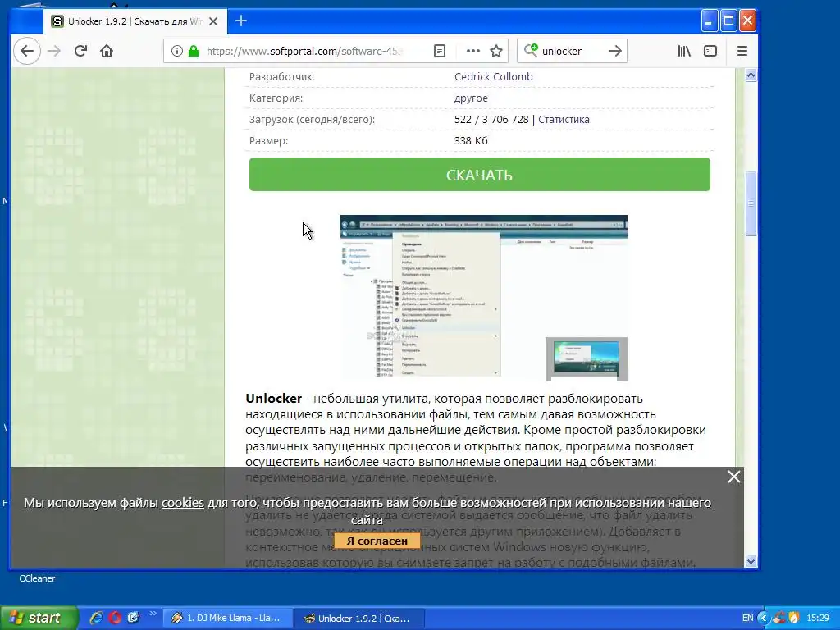This screenshot has height=630, width=840.
Task: Click the page scrollbar down arrow
Action: (x=751, y=561)
